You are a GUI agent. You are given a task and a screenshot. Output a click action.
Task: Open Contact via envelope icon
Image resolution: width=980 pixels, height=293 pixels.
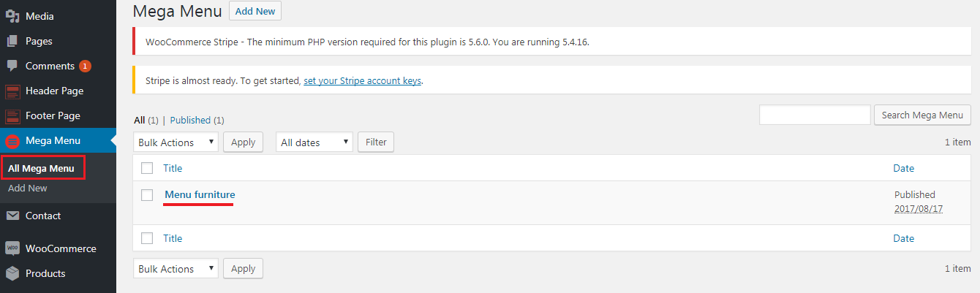click(x=12, y=216)
